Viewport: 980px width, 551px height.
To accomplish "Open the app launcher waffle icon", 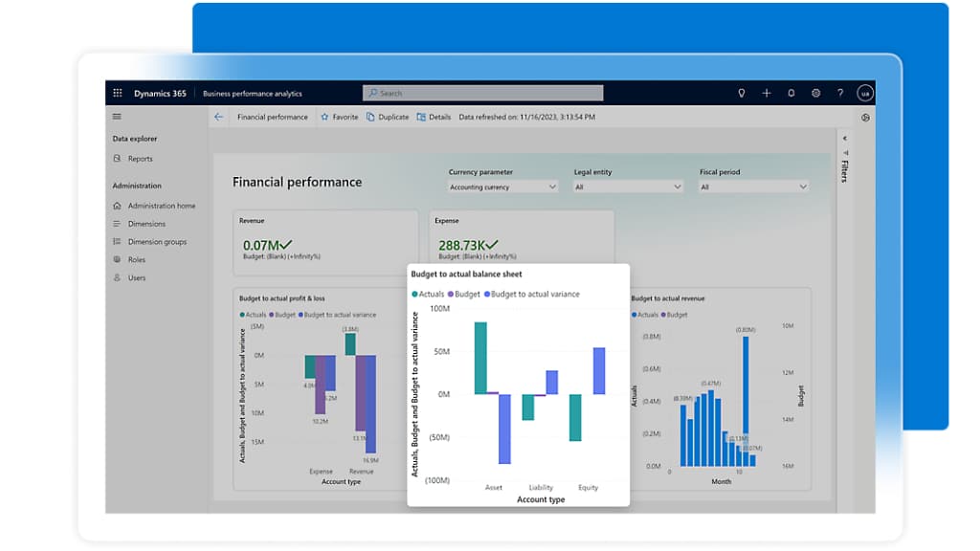I will point(118,94).
